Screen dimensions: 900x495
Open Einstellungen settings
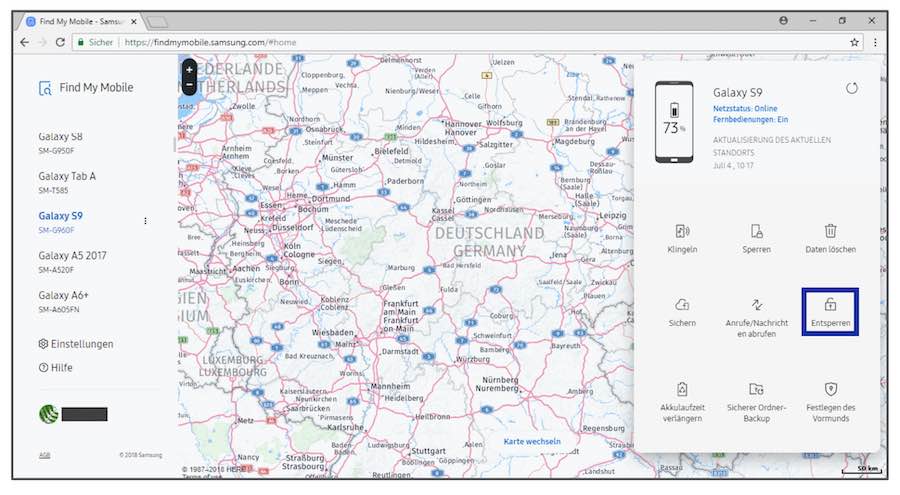76,344
